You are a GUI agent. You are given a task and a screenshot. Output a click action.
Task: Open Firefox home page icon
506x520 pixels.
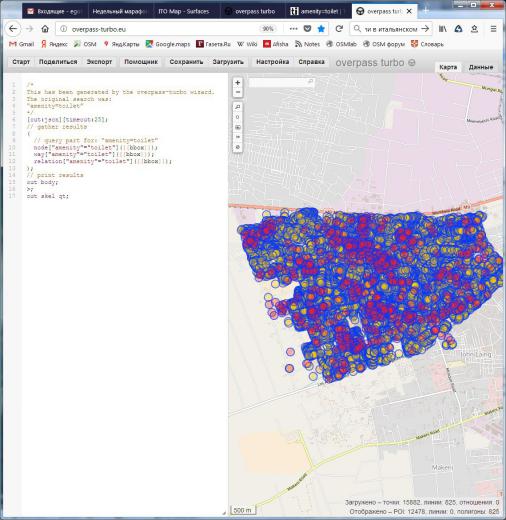[x=45, y=29]
